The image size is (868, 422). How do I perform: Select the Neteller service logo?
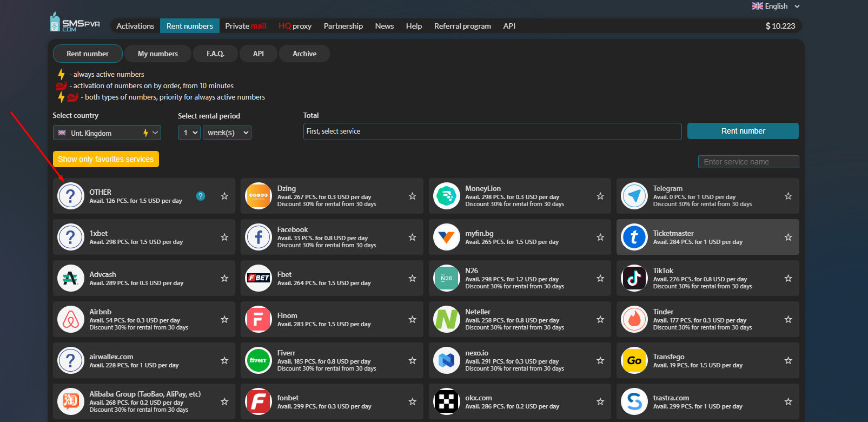pyautogui.click(x=447, y=319)
